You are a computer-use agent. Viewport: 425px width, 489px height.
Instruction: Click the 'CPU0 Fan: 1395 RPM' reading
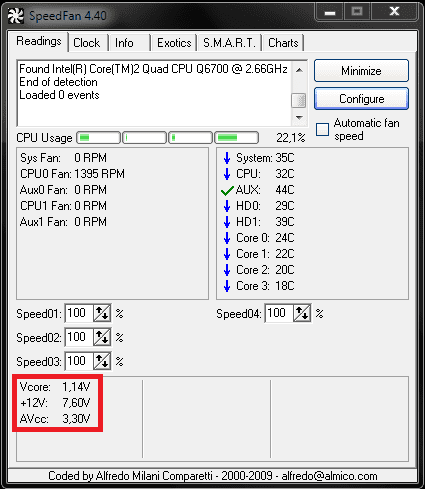point(72,174)
